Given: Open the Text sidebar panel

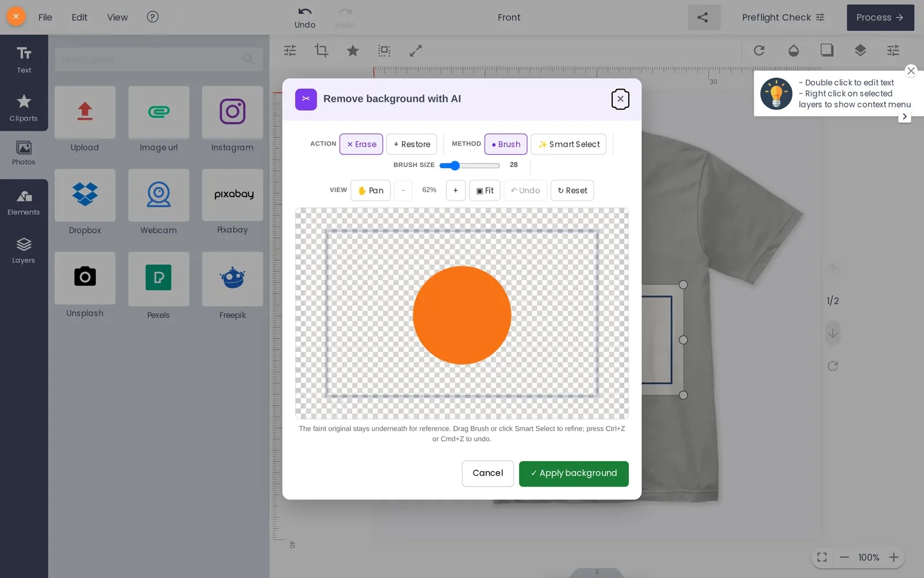Looking at the screenshot, I should tap(24, 60).
